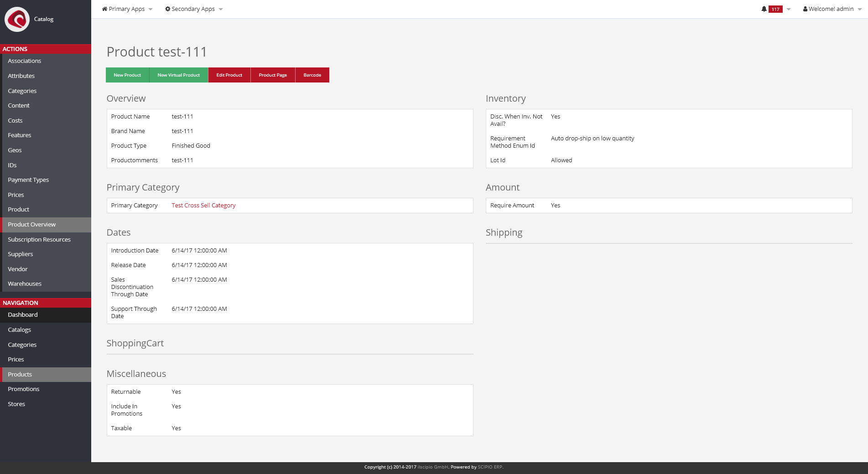Expand the Secondary Apps dropdown arrow
The image size is (868, 474).
[x=221, y=10]
